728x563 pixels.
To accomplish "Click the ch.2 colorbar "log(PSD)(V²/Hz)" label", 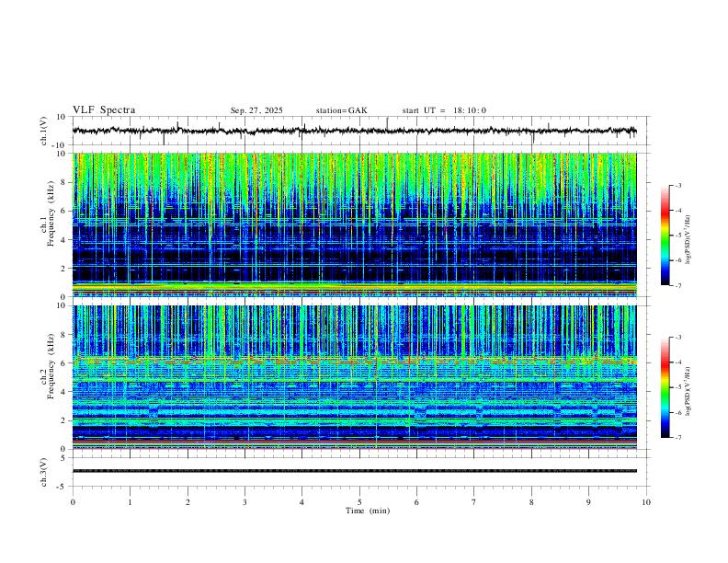I will [688, 391].
